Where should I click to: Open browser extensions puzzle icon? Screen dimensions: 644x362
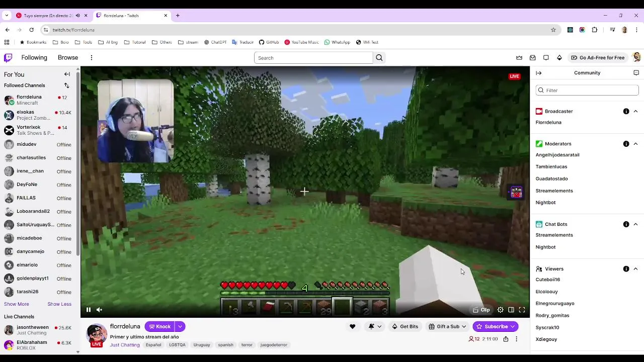(x=595, y=30)
